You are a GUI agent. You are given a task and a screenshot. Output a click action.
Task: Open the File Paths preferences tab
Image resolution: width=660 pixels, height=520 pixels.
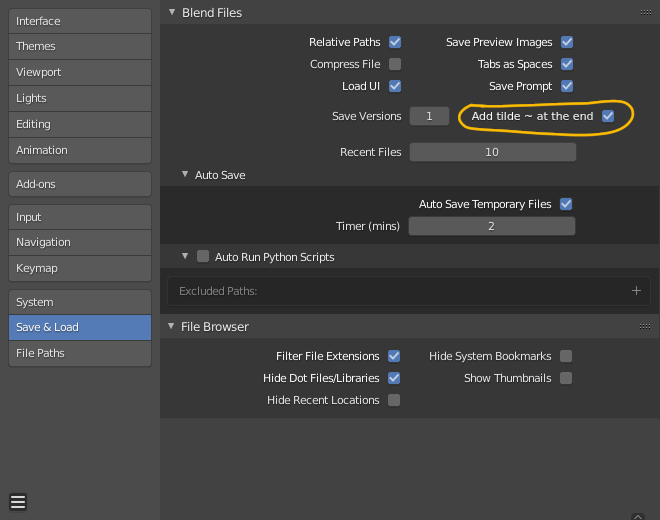(80, 353)
